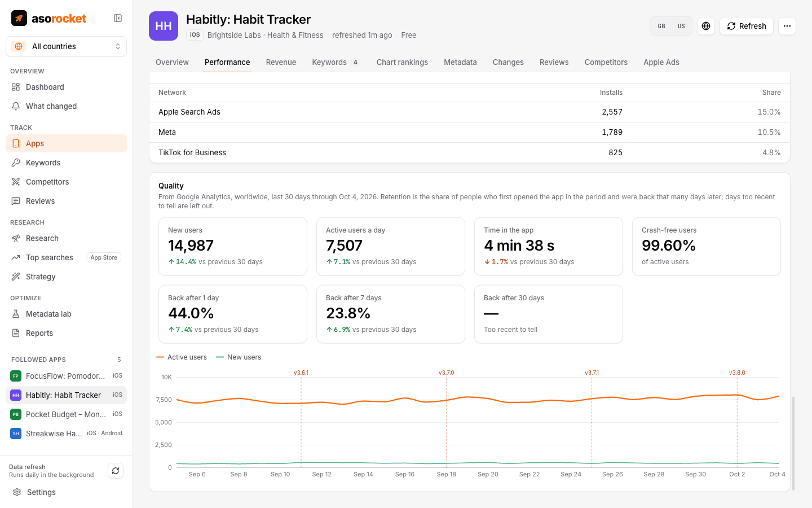This screenshot has height=508, width=812.
Task: Switch to Metadata tab
Action: 460,62
